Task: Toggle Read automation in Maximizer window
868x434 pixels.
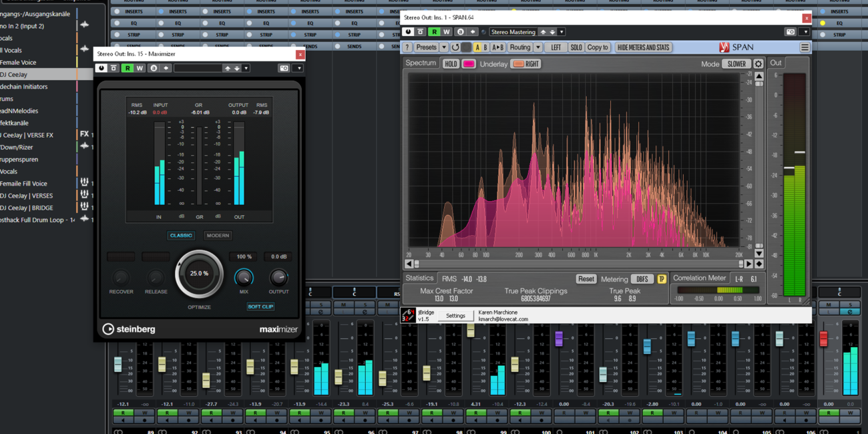Action: point(128,68)
